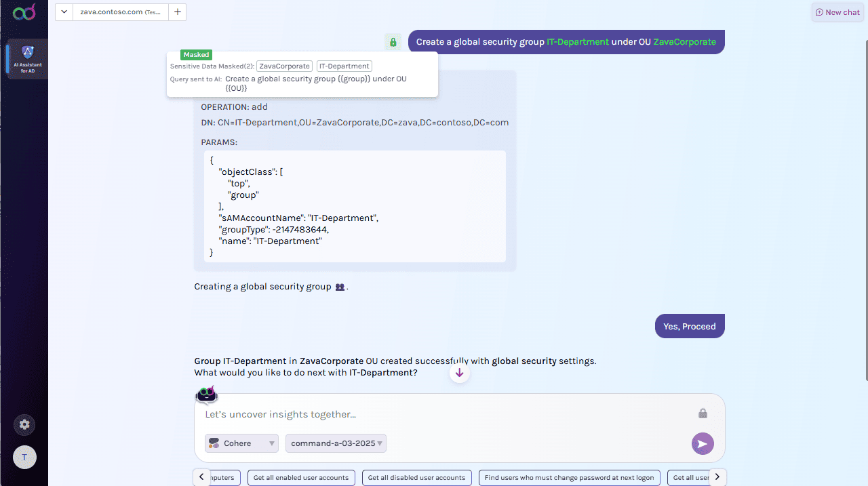Click the plus icon to add domain tab
868x486 pixels.
177,12
